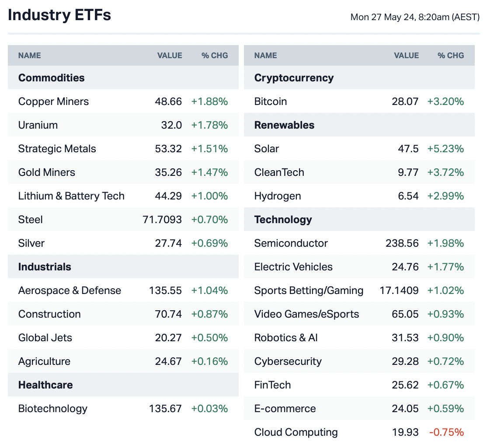Select the Commodities category heading
Screen dimensions: 487x448
(x=52, y=78)
